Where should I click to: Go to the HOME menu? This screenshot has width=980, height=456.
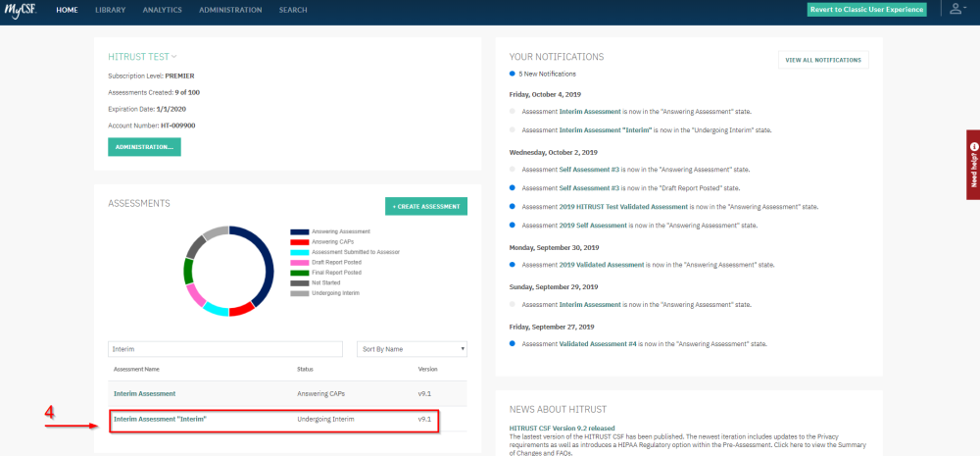[x=67, y=10]
